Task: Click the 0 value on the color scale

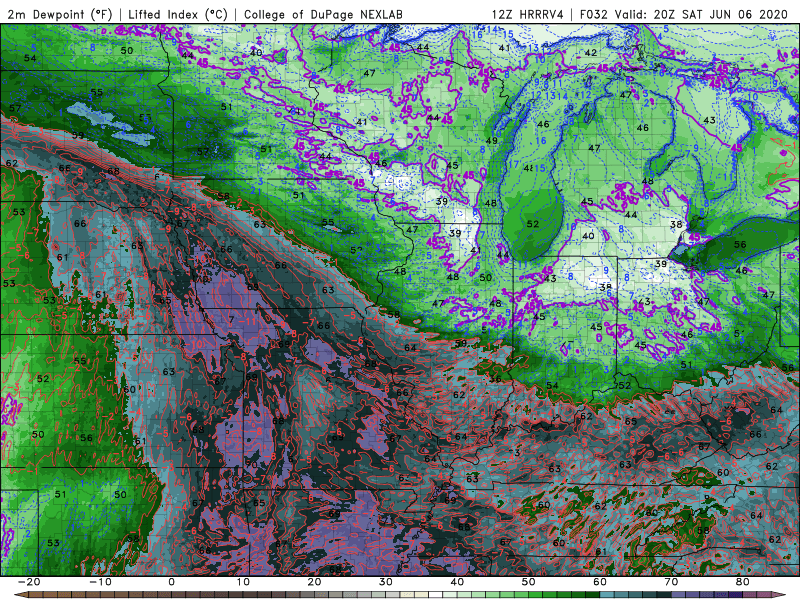Action: [x=171, y=582]
